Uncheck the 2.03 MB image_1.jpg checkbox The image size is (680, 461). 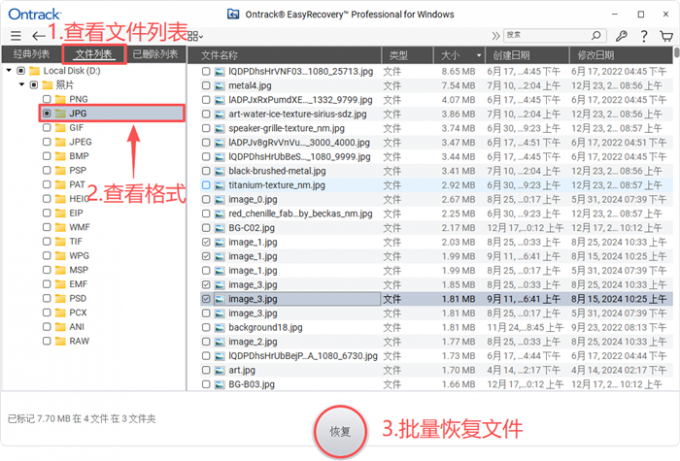[206, 242]
